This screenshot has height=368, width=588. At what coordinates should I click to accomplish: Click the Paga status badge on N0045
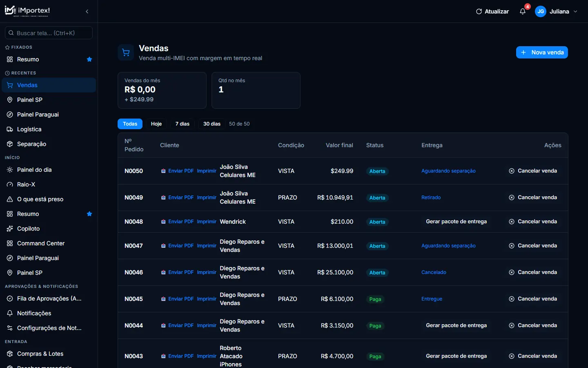click(x=375, y=299)
